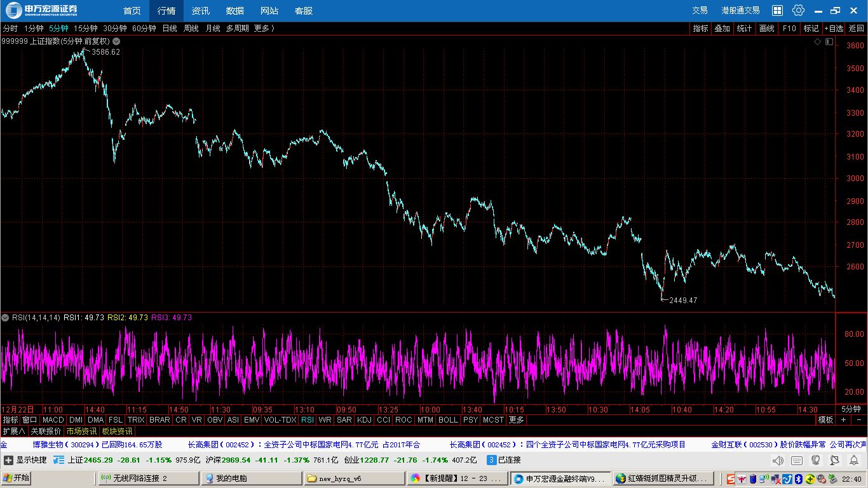The image size is (868, 488).
Task: Open settings gear in title bar
Action: pos(798,10)
